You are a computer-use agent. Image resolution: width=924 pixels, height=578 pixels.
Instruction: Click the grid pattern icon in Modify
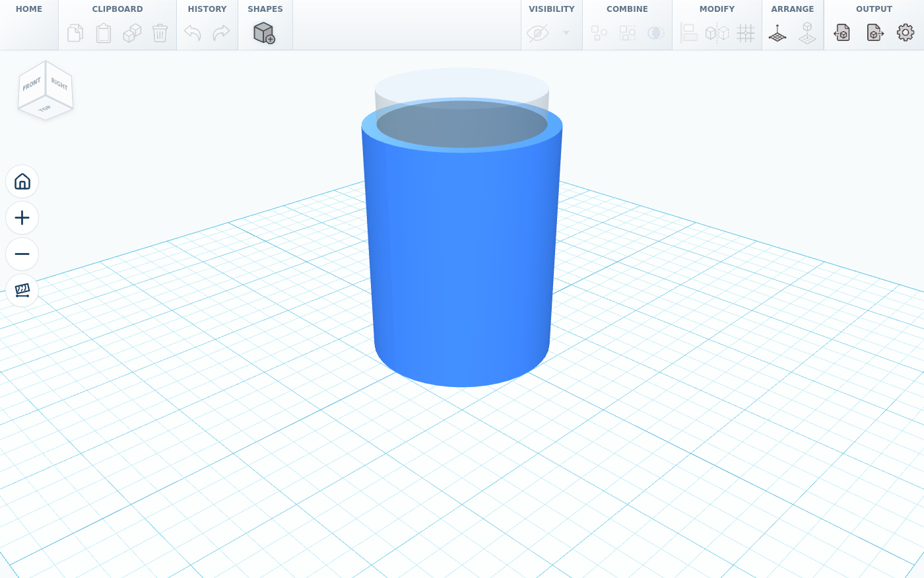746,33
